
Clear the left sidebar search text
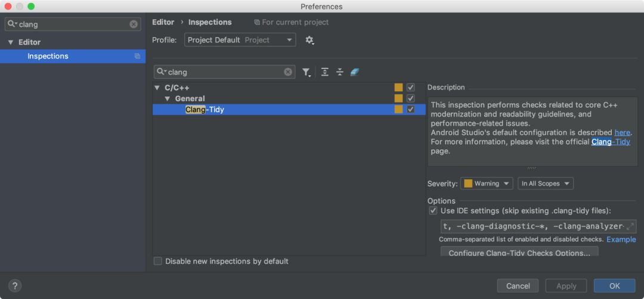(134, 24)
